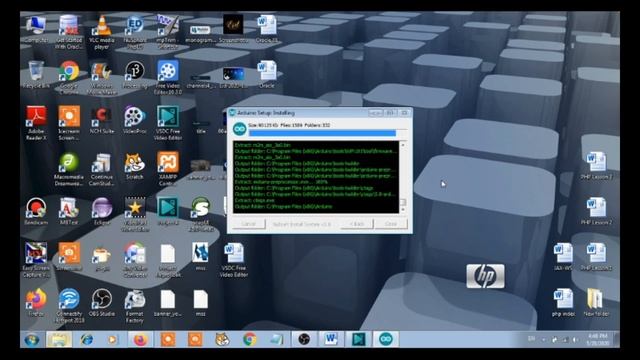Launch Google Chrome from desktop shortcut
640x360 pixels.
pyautogui.click(x=69, y=78)
